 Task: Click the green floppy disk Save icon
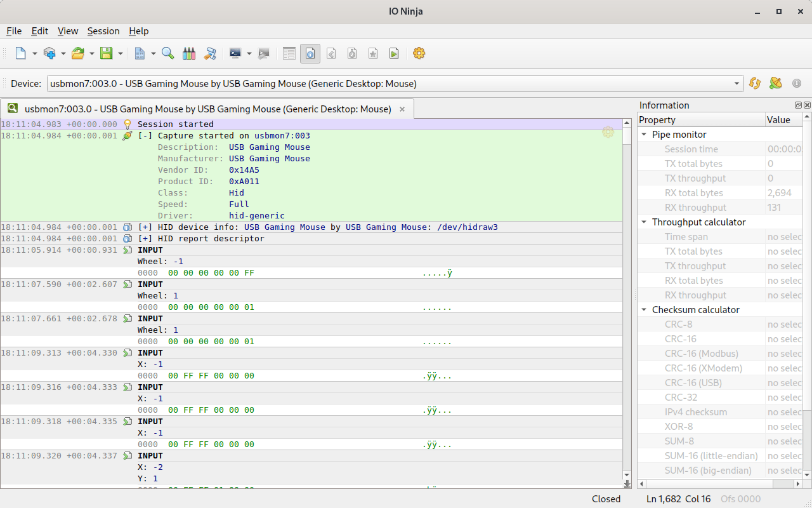click(x=106, y=54)
